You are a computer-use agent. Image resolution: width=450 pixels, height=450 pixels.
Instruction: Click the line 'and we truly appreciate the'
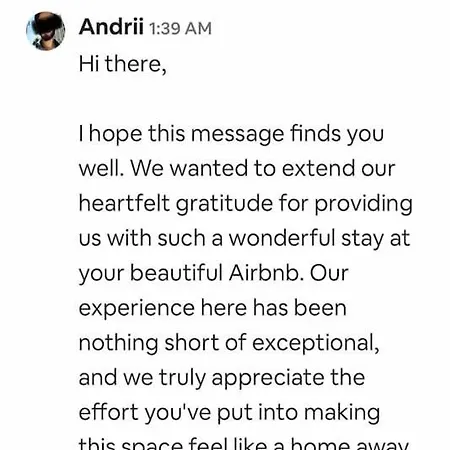pyautogui.click(x=222, y=378)
